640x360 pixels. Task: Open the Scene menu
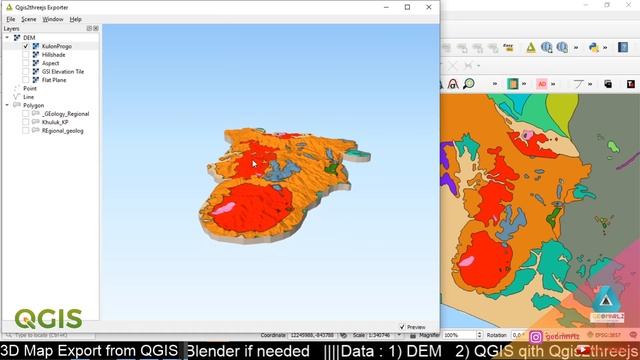[x=29, y=19]
